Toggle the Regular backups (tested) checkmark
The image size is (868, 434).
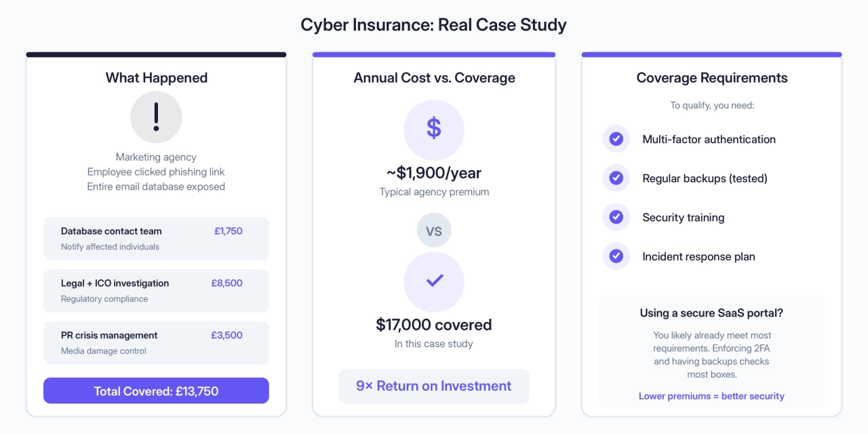(616, 178)
